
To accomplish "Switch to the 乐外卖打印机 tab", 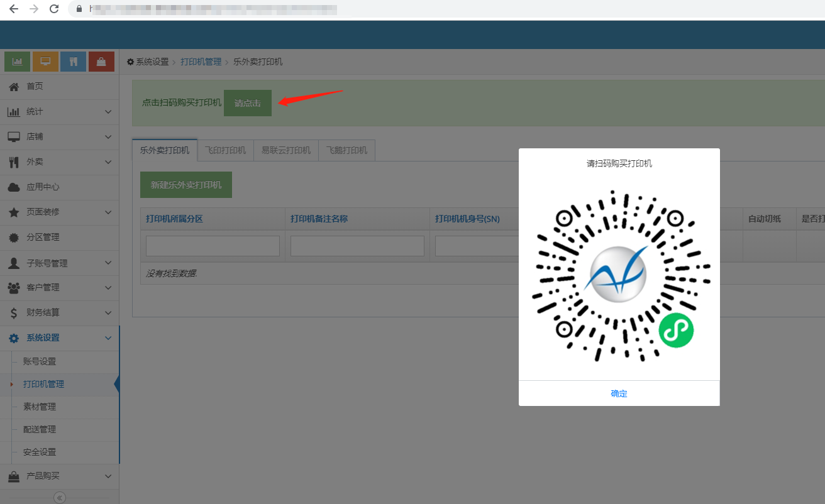I will tap(165, 150).
